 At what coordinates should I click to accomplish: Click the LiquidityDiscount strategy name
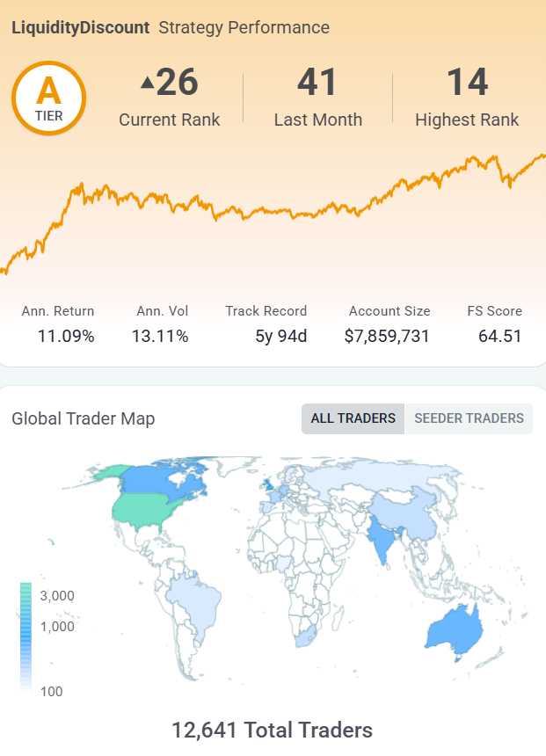pyautogui.click(x=80, y=27)
